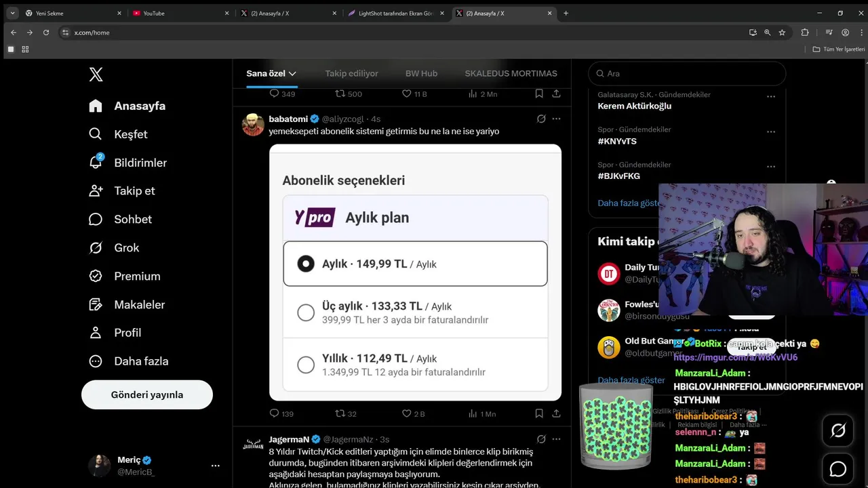The width and height of the screenshot is (868, 488).
Task: Open #KNYvTS trending topic
Action: click(617, 141)
